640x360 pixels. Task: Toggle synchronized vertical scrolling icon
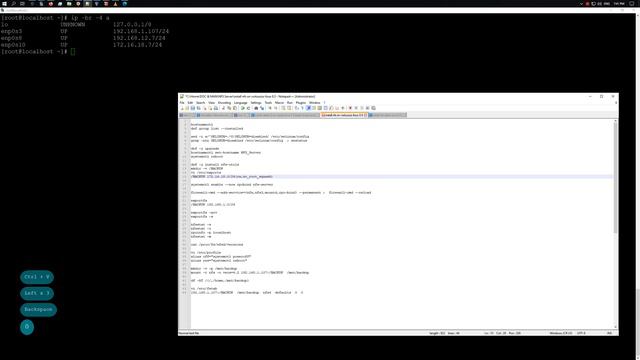click(283, 108)
